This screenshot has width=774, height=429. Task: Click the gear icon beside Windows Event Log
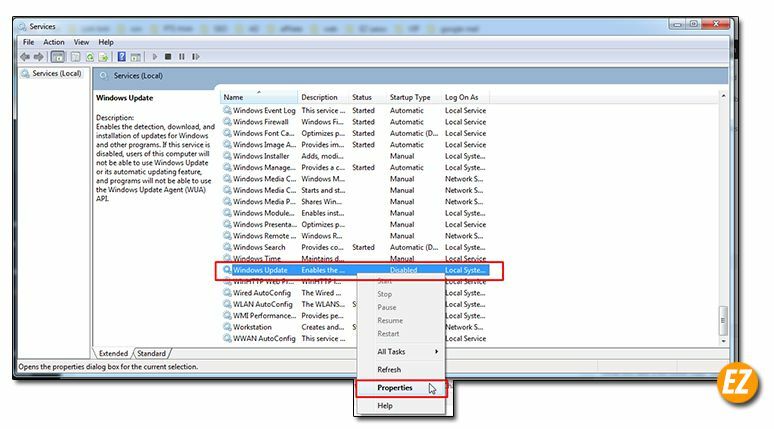point(227,110)
